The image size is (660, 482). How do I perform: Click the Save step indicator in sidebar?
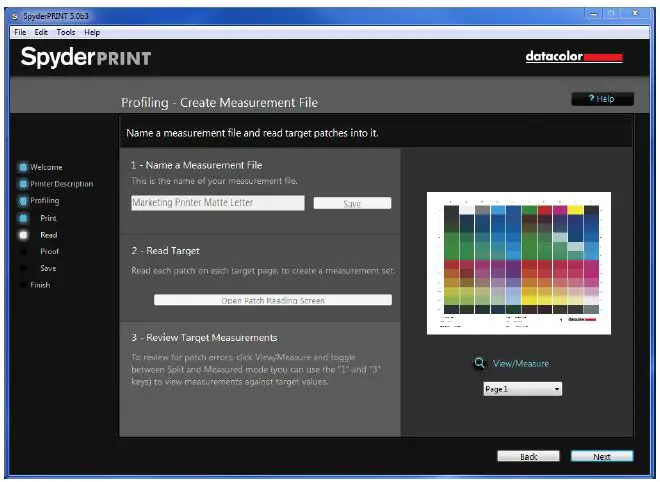(x=23, y=268)
